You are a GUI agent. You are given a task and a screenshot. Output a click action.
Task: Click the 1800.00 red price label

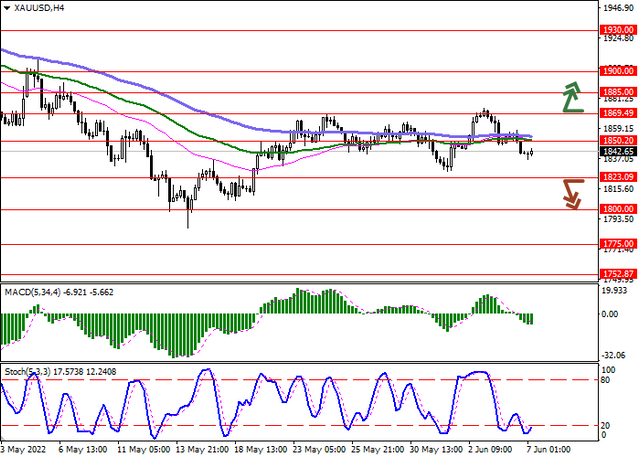pos(618,209)
